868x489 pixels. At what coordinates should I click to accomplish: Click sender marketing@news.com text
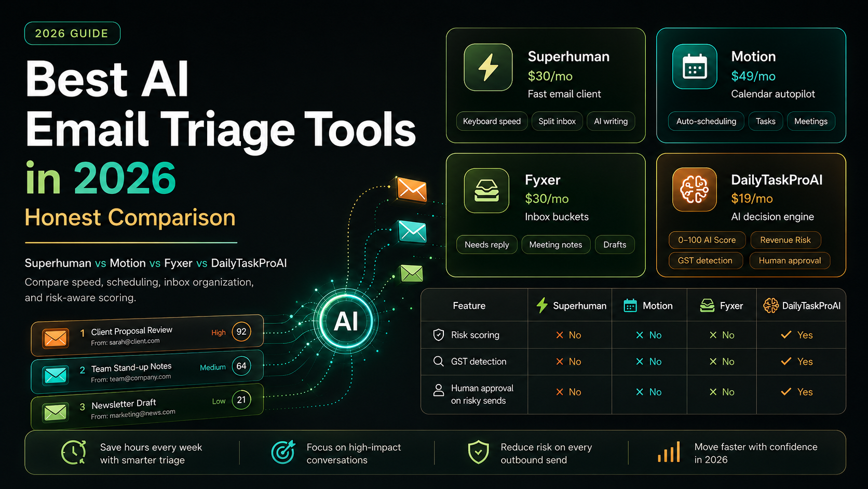[142, 414]
